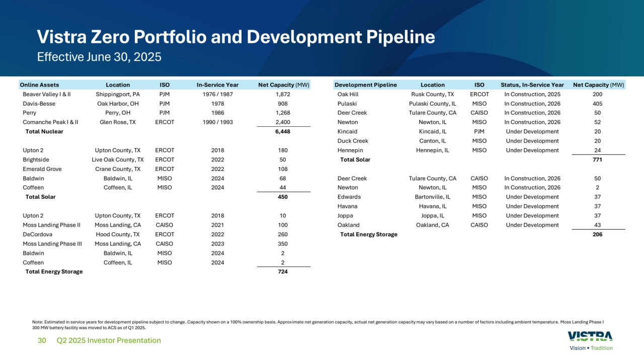Click the Moss Landing Phase III asset name
The image size is (644, 362).
click(x=52, y=244)
